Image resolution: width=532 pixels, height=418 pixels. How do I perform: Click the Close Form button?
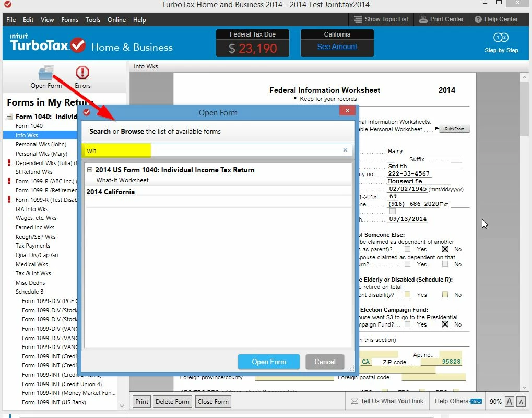pyautogui.click(x=213, y=402)
